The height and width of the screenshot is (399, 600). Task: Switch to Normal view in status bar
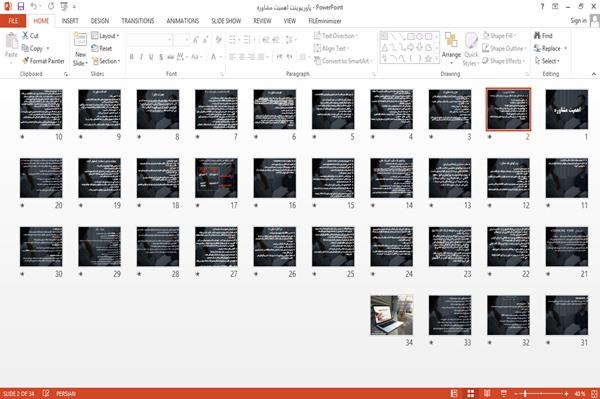click(x=454, y=393)
